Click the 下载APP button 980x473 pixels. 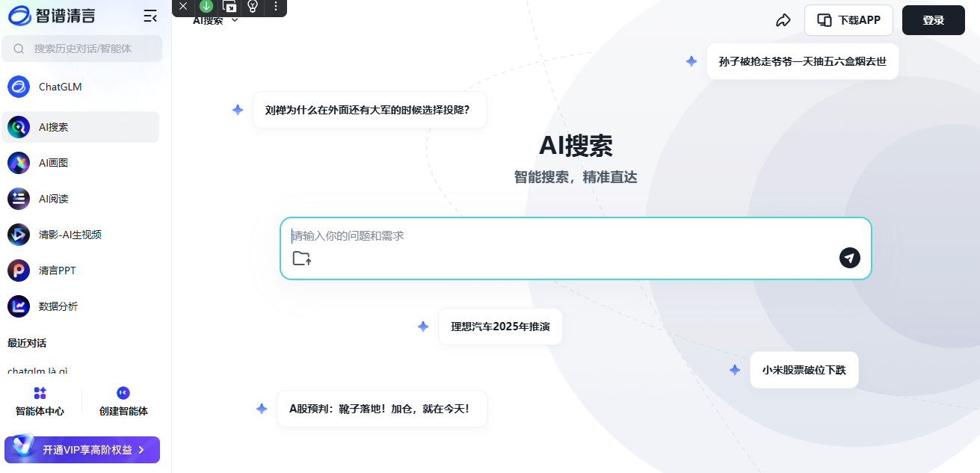pos(848,20)
